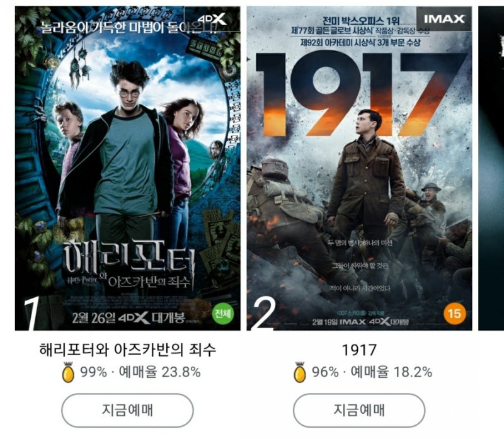Click the golden egg icon beside 96%

[300, 372]
